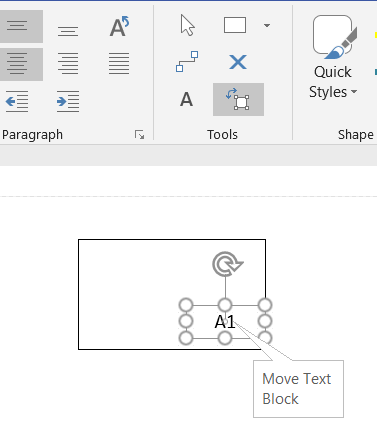Select the Rectangle shape tool
Viewport: 377px width, 425px height.
235,25
